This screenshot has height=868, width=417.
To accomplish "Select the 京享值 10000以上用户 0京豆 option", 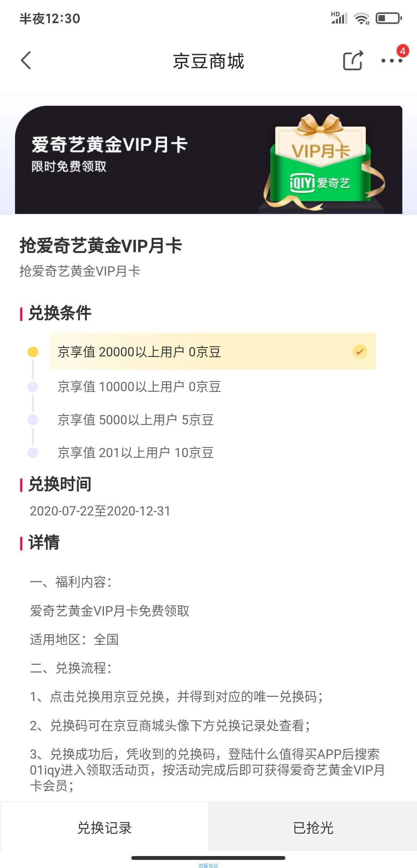I will tap(139, 387).
